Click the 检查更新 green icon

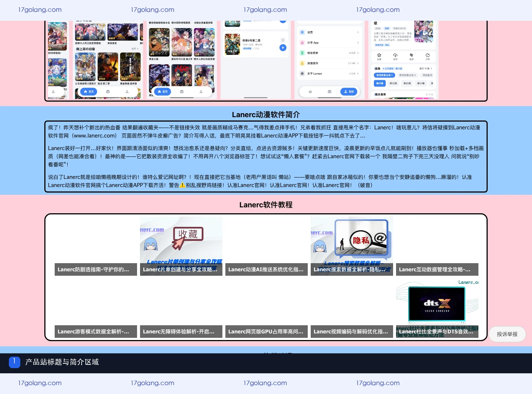pyautogui.click(x=302, y=53)
